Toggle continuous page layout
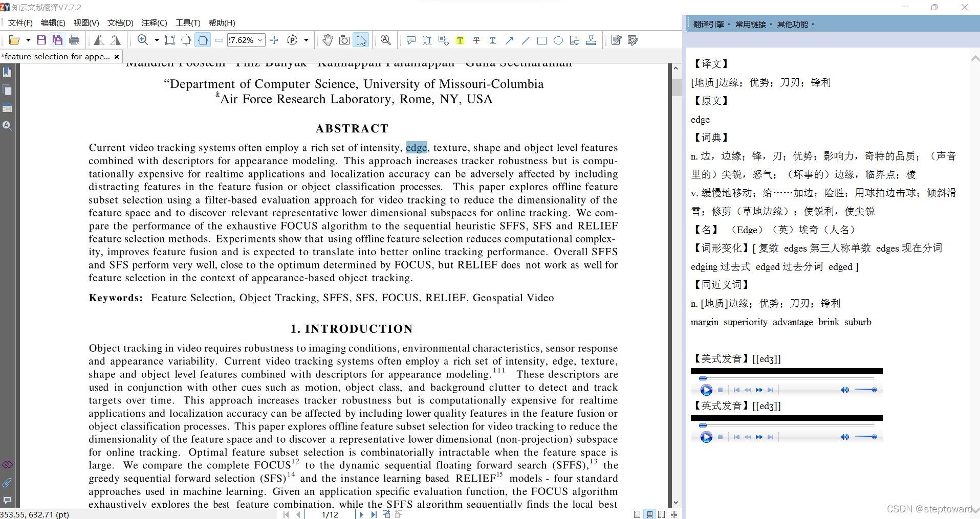980x519 pixels. tap(649, 514)
